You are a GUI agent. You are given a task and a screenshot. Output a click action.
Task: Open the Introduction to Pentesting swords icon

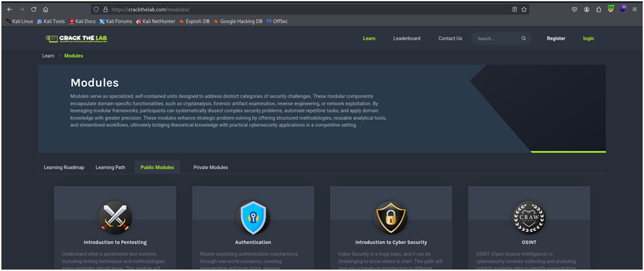pos(114,217)
